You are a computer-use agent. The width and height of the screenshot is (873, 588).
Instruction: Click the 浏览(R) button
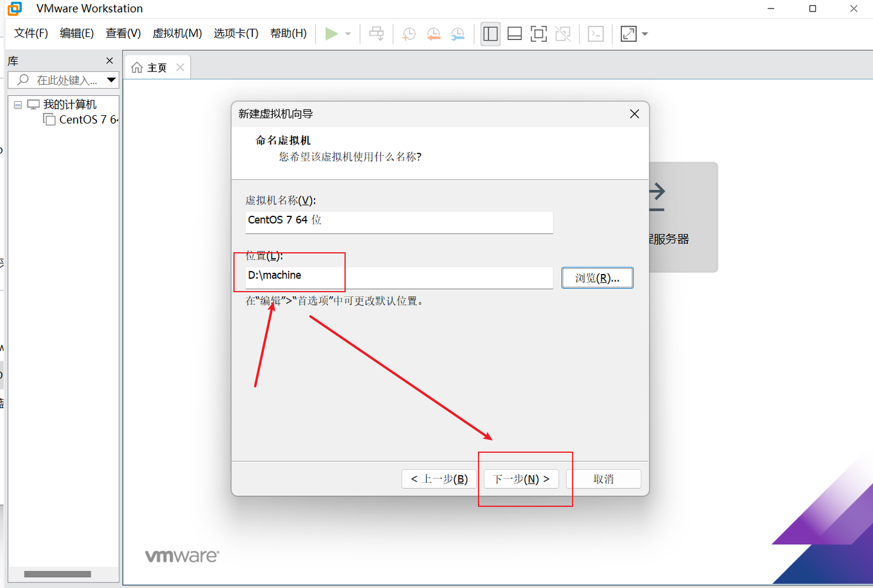(597, 278)
